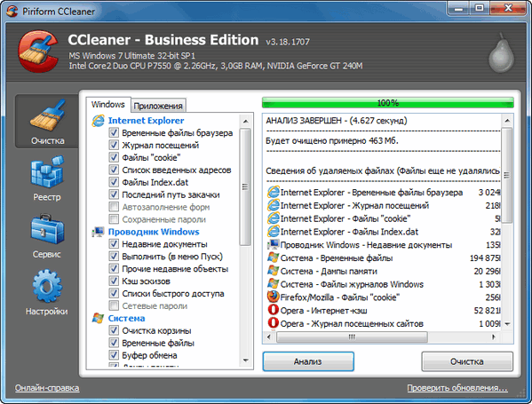The height and width of the screenshot is (404, 532).
Task: Enable Сохраненные пароли checkbox
Action: (x=114, y=219)
